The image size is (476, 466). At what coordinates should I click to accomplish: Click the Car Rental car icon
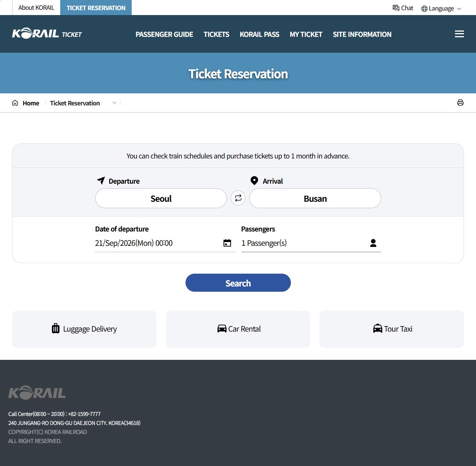(x=222, y=329)
